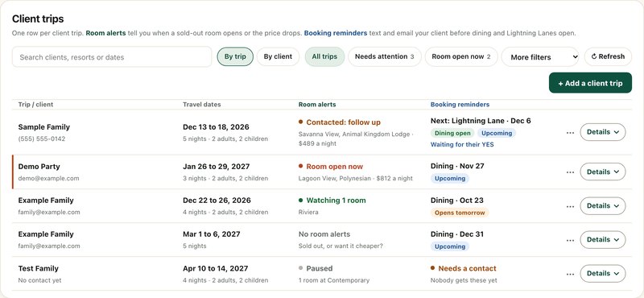Click Watching 1 room status

click(332, 201)
